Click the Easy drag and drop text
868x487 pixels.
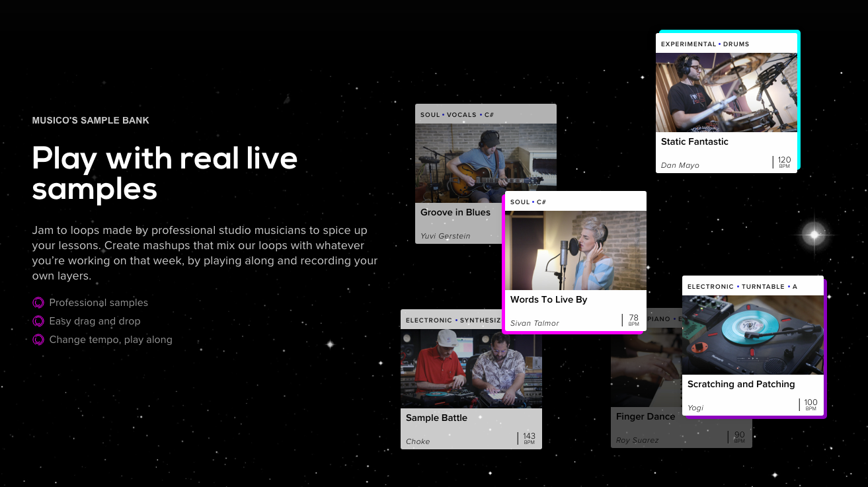coord(95,321)
